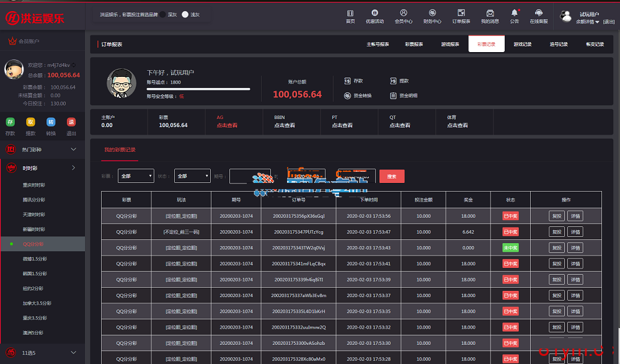Expand 余额详情 balance details dropdown
The image size is (620, 364).
588,22
